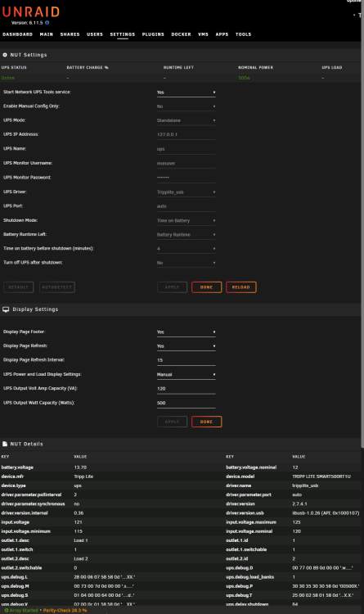Click Apply in Display Settings
This screenshot has width=364, height=614.
[x=173, y=422]
